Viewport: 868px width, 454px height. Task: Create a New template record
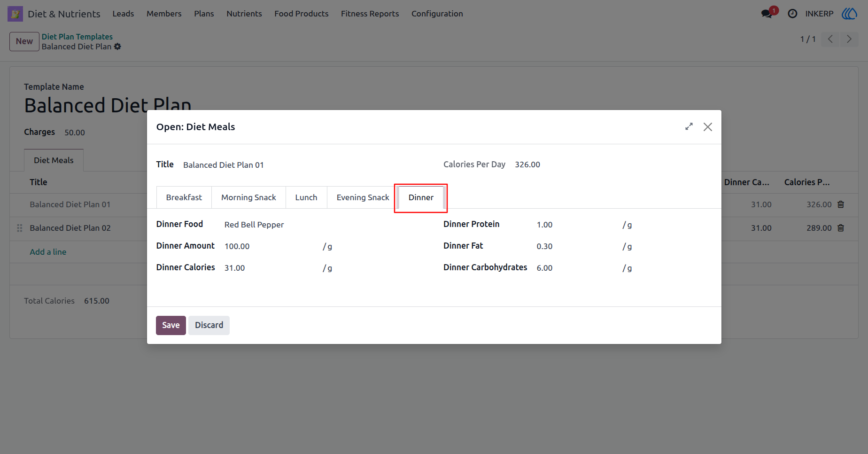point(24,41)
